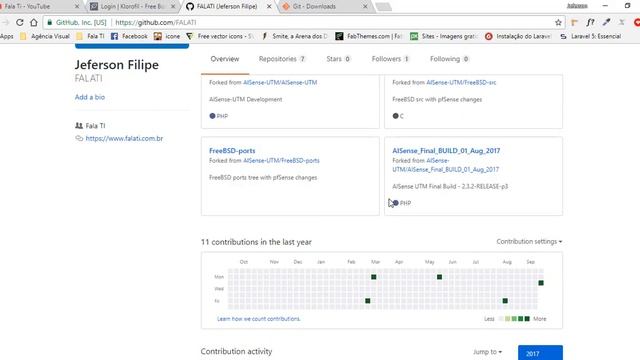Viewport: 640px width, 360px height.
Task: Open the AISense-UTM/FreeBSD-src fork source link
Action: tap(461, 82)
